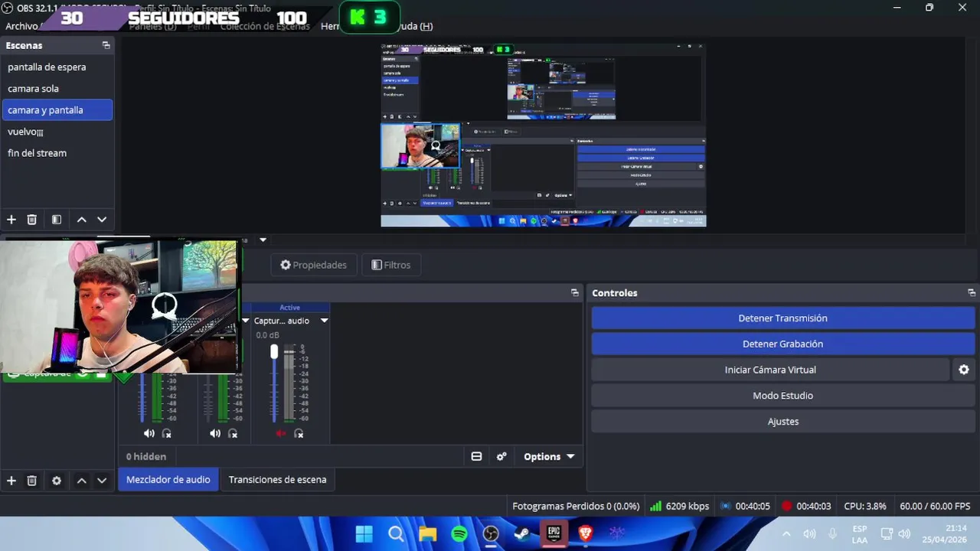
Task: Toggle monitoring headphone icon on Captur... audio channel
Action: coord(299,433)
